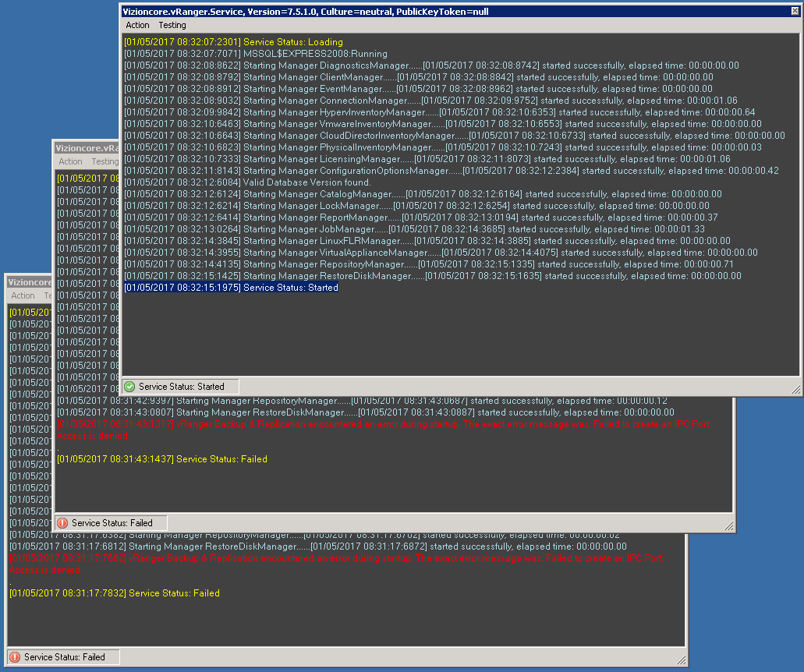Select CatalogManager startup log line
Screen dimensions: 804x672
click(423, 194)
